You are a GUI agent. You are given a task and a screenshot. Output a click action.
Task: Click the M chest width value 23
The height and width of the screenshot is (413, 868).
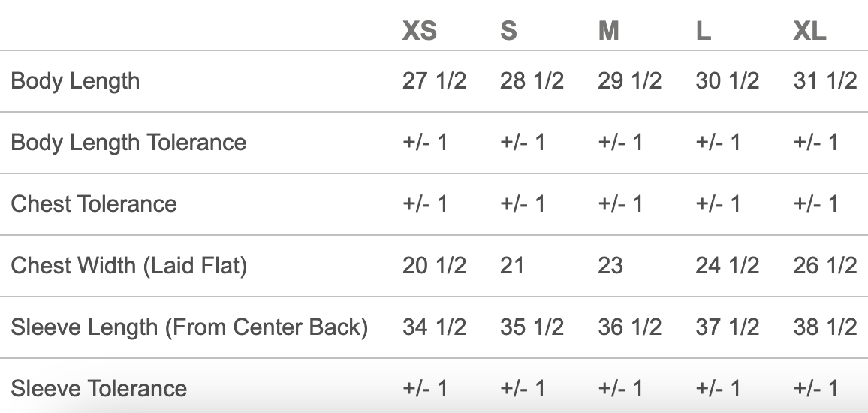point(610,266)
